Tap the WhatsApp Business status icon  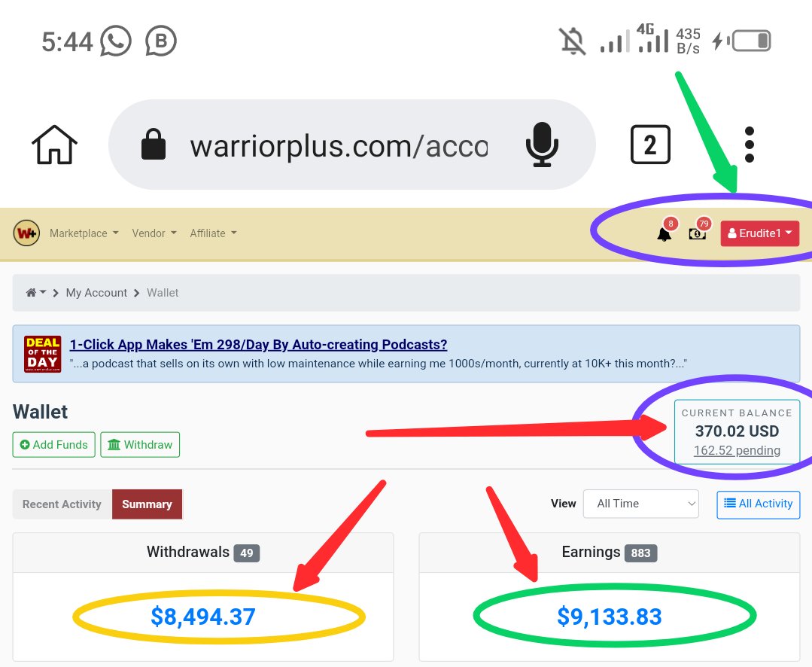(161, 41)
